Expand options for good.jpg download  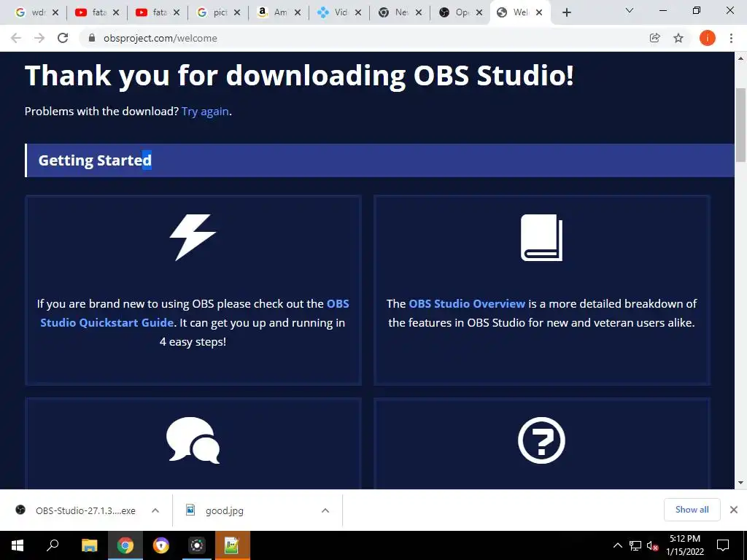click(325, 510)
